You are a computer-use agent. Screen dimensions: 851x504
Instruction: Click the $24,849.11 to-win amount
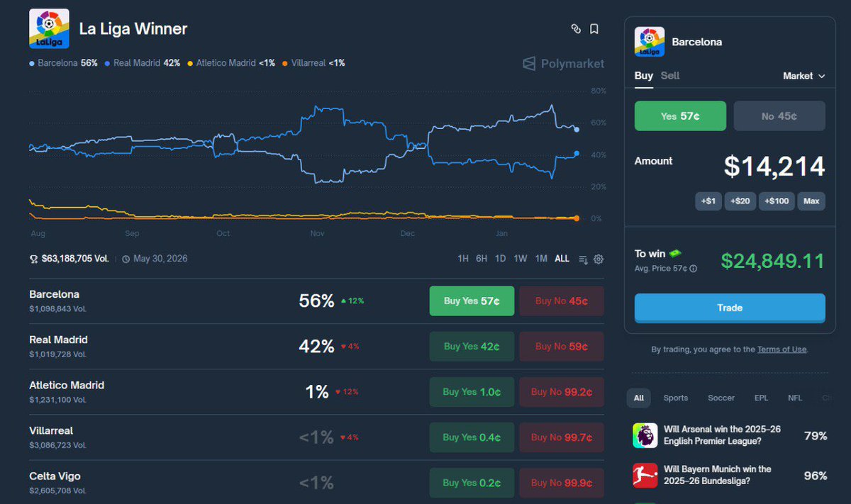pyautogui.click(x=773, y=261)
